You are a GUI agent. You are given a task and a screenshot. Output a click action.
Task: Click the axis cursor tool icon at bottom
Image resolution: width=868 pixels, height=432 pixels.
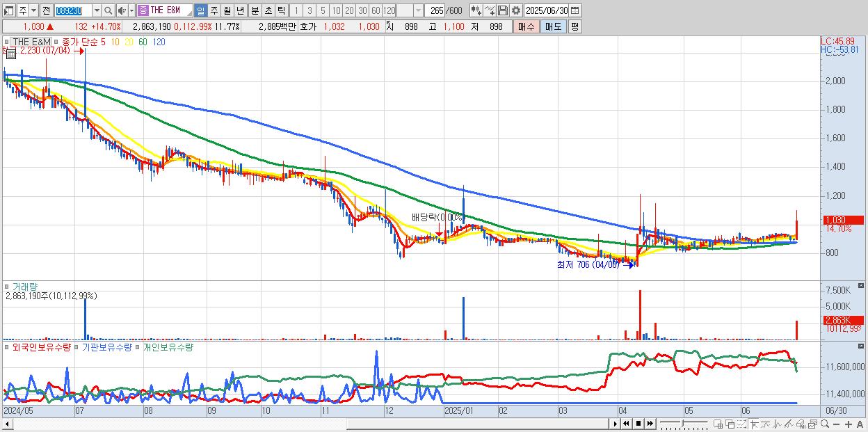point(755,424)
